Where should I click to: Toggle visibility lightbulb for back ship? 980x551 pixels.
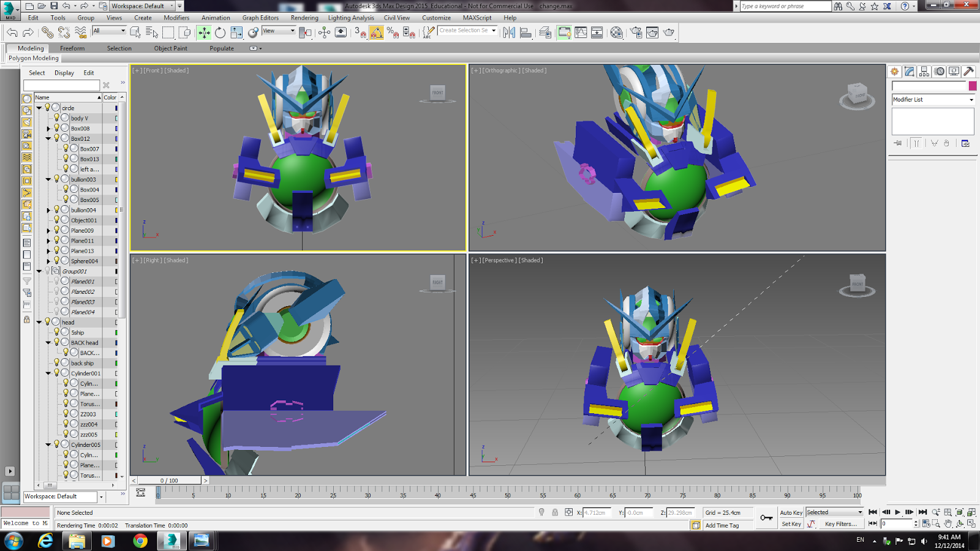point(56,362)
